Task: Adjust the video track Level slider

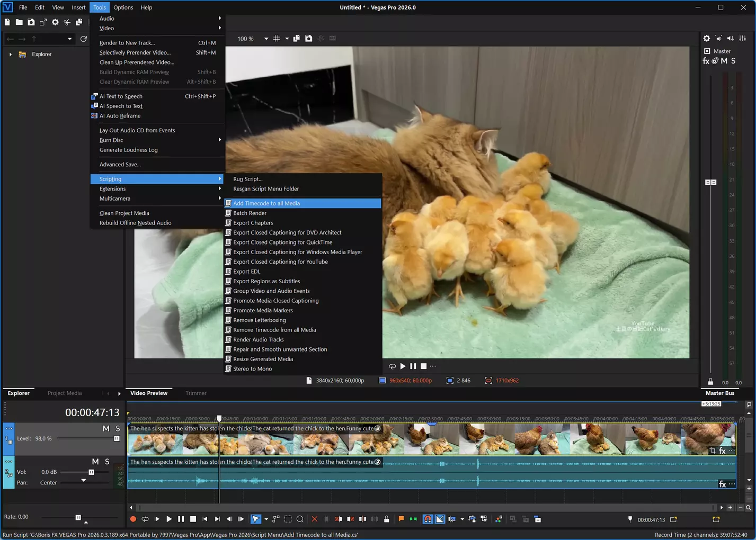Action: tap(117, 438)
